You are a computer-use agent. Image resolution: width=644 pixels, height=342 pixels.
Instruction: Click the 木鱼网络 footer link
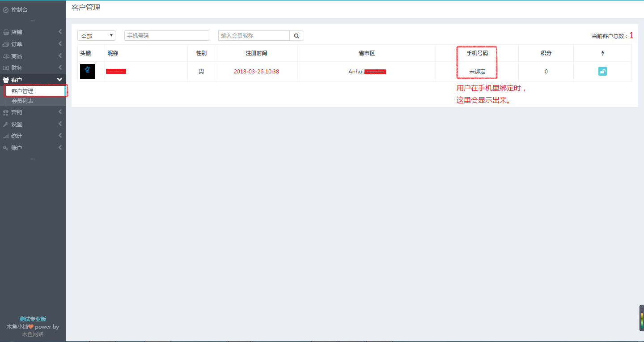(33, 334)
